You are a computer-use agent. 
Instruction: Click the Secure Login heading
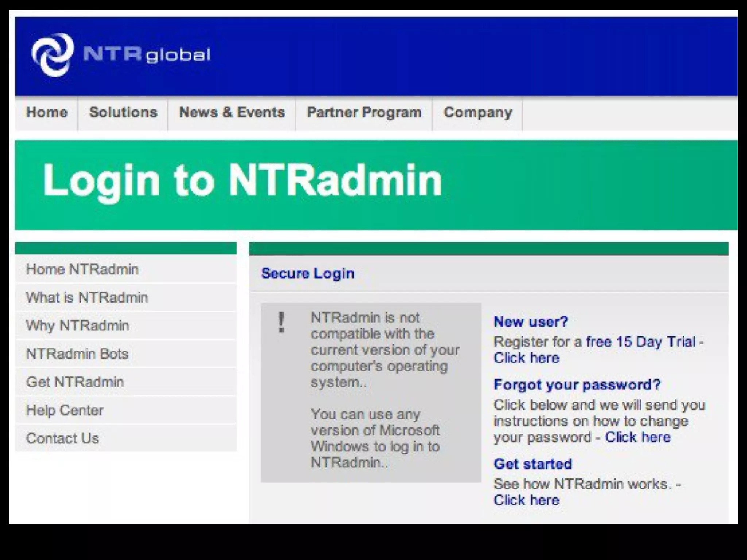tap(307, 273)
